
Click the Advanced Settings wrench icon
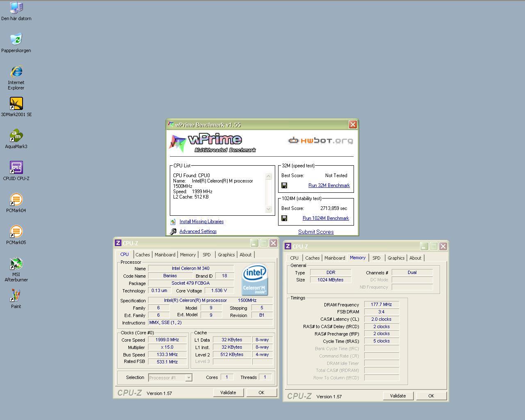[173, 231]
